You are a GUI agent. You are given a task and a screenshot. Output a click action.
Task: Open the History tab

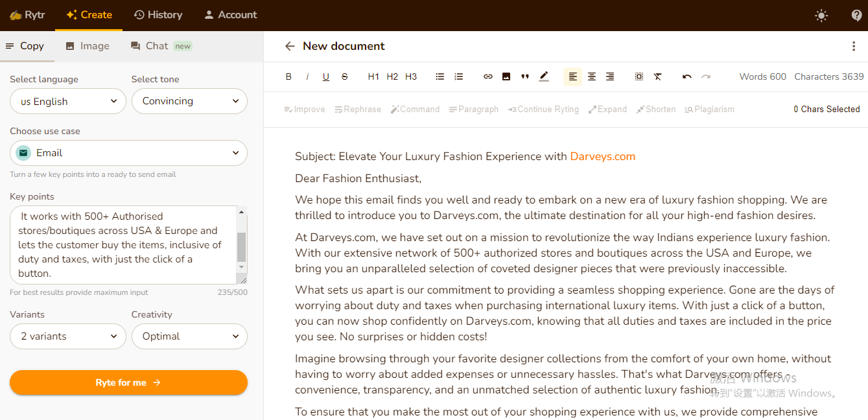(158, 15)
